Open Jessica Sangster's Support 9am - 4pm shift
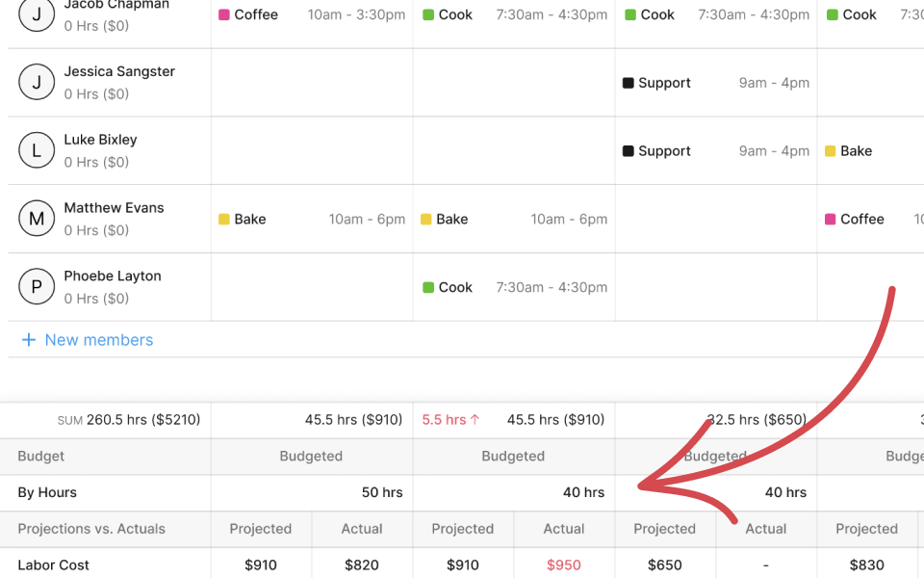The width and height of the screenshot is (924, 578). 715,83
